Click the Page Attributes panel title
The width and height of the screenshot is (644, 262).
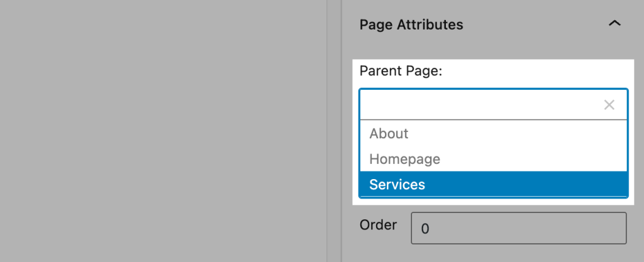tap(411, 25)
